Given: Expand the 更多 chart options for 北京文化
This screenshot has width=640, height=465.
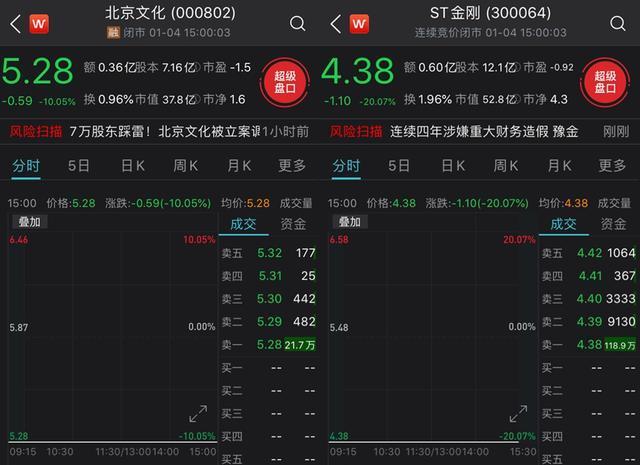Looking at the screenshot, I should [x=292, y=166].
